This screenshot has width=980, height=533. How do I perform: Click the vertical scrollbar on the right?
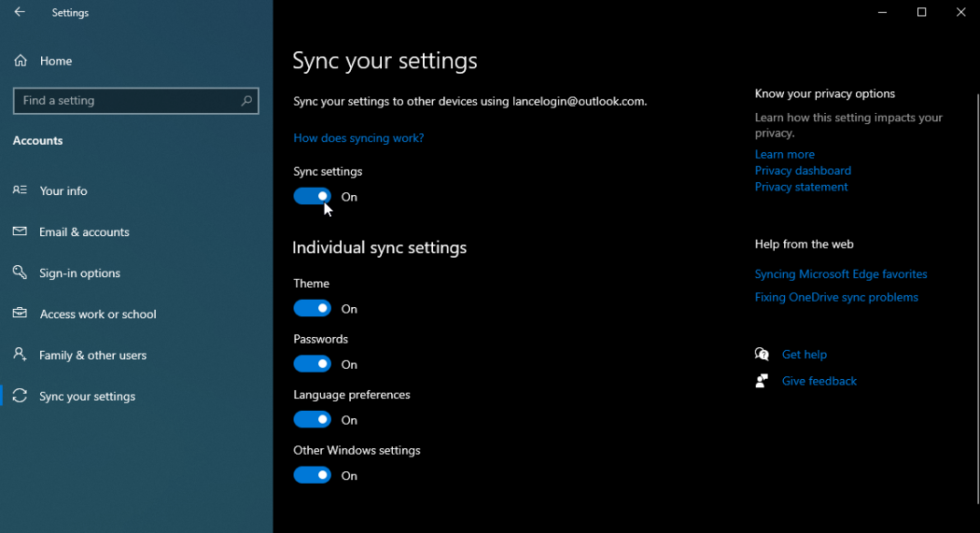click(x=975, y=280)
